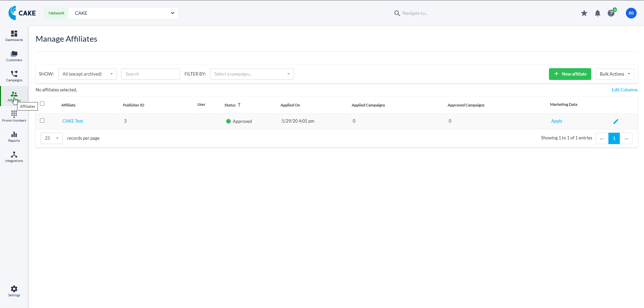Open the BS user avatar menu
Viewport: 644px width, 308px height.
tap(631, 13)
